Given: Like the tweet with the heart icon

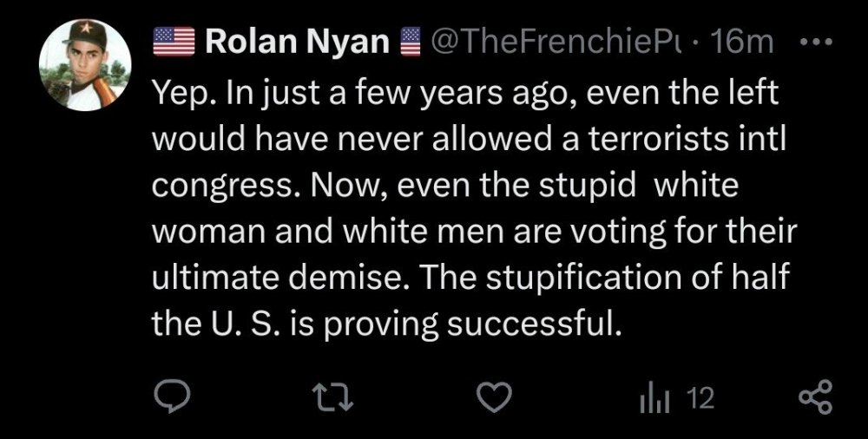Looking at the screenshot, I should [x=493, y=397].
